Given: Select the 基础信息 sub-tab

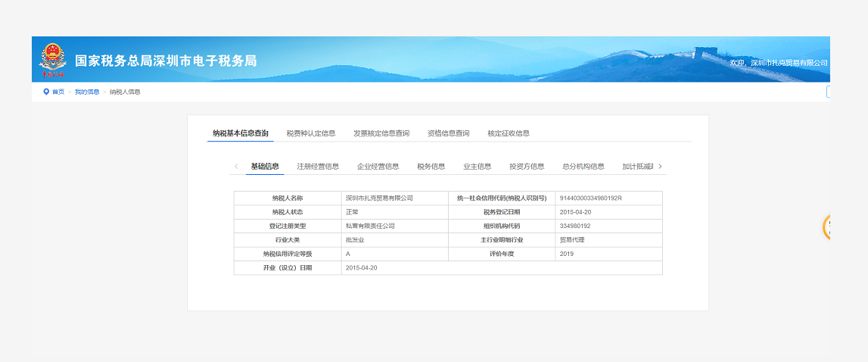Looking at the screenshot, I should tap(265, 167).
